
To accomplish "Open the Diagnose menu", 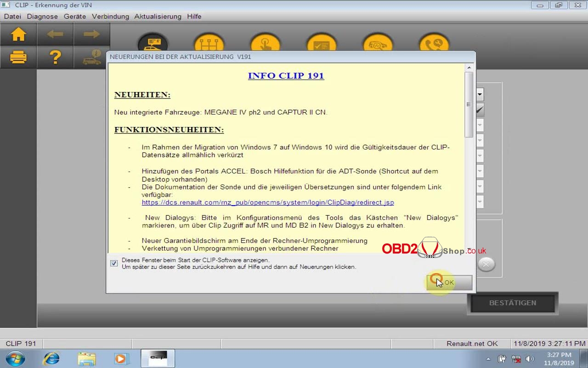I will tap(42, 16).
